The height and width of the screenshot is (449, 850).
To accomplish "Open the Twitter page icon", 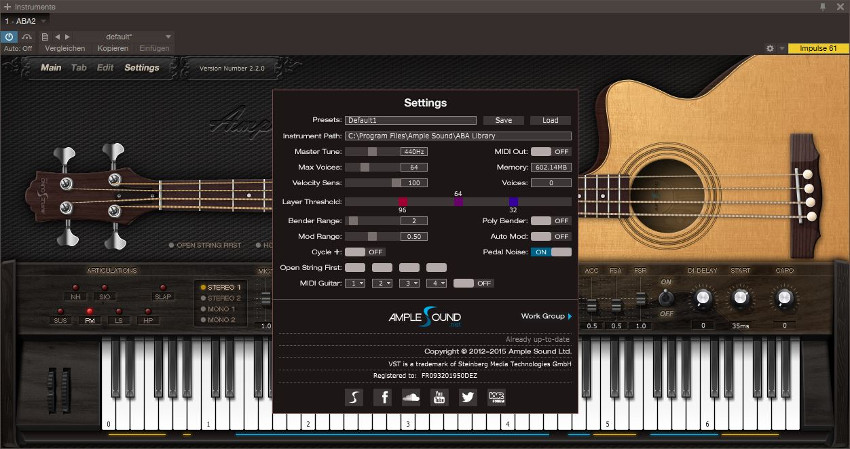I will pyautogui.click(x=468, y=397).
